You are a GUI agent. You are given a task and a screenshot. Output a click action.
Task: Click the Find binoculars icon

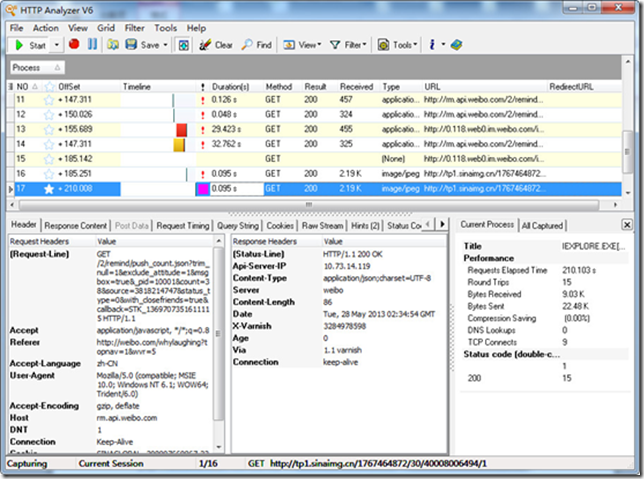click(x=249, y=45)
